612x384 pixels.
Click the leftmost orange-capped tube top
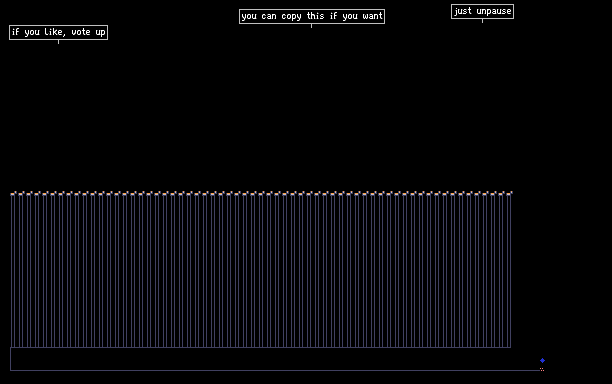[x=13, y=193]
